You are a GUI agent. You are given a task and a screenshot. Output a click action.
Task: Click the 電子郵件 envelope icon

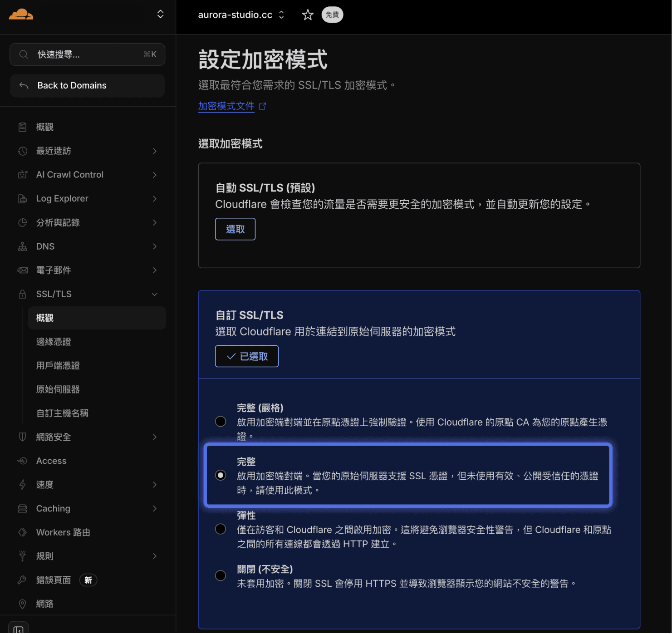(22, 270)
